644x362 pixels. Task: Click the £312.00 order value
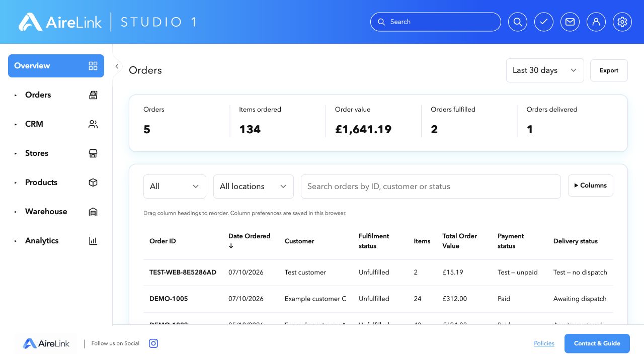click(455, 299)
